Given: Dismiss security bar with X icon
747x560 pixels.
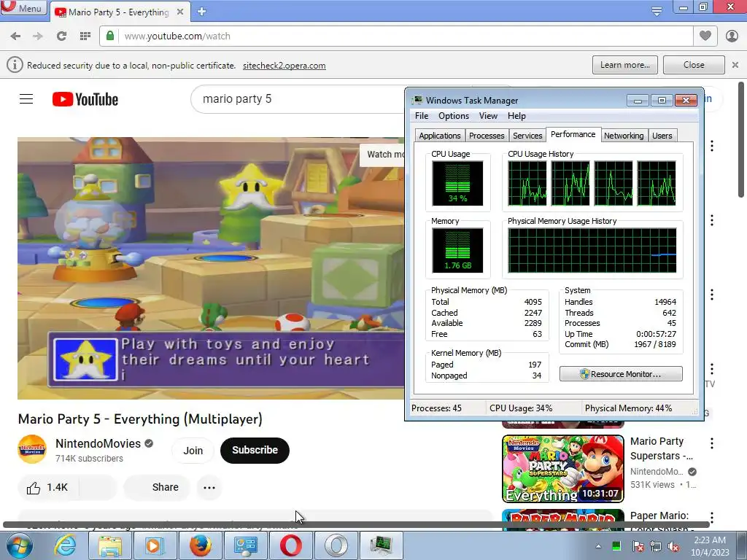Looking at the screenshot, I should 735,65.
